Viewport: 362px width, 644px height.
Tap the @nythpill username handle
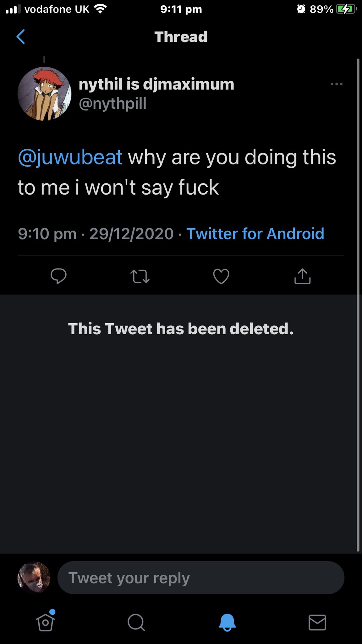[112, 103]
